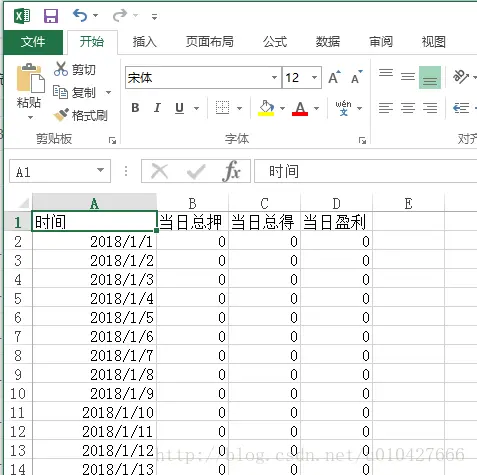Click cell with date 2018/1/7
Screen dimensions: 477x475
[x=94, y=355]
